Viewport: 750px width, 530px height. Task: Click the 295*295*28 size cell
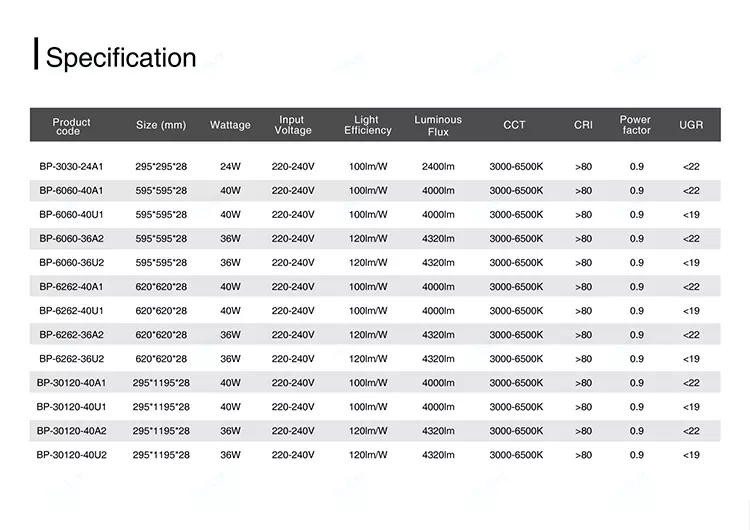click(161, 166)
